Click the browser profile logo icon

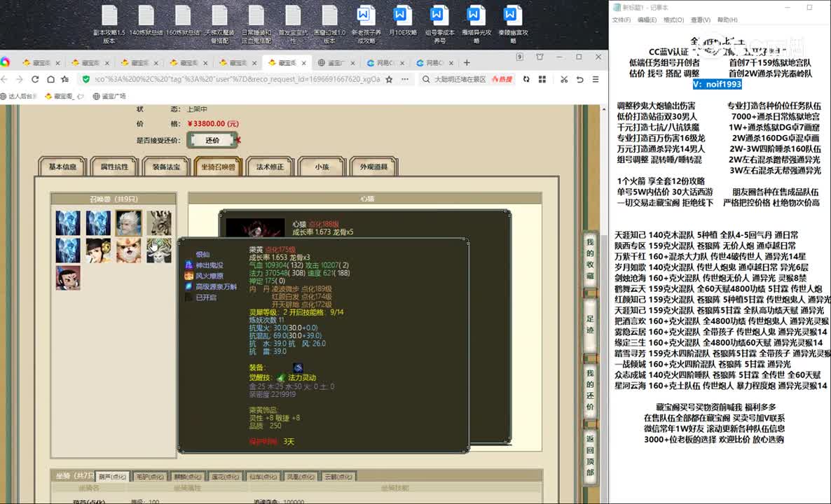tap(5, 62)
